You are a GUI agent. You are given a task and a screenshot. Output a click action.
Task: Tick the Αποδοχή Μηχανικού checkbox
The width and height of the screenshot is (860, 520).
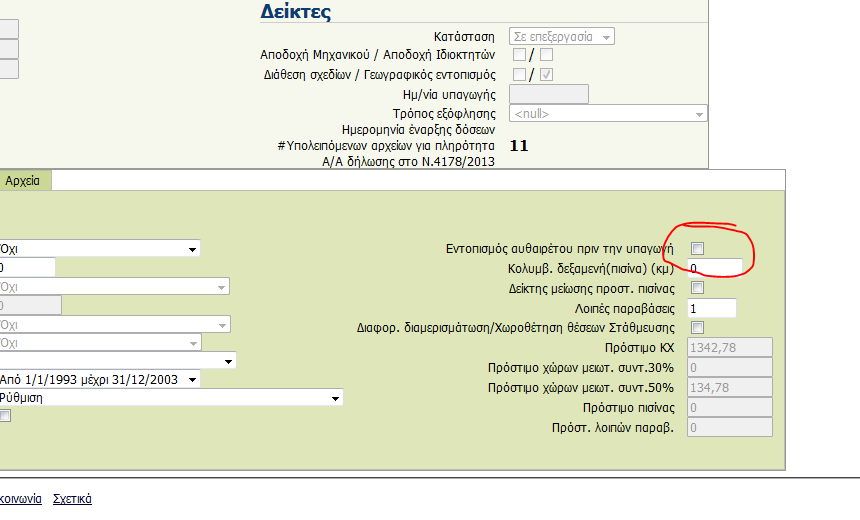pyautogui.click(x=519, y=55)
